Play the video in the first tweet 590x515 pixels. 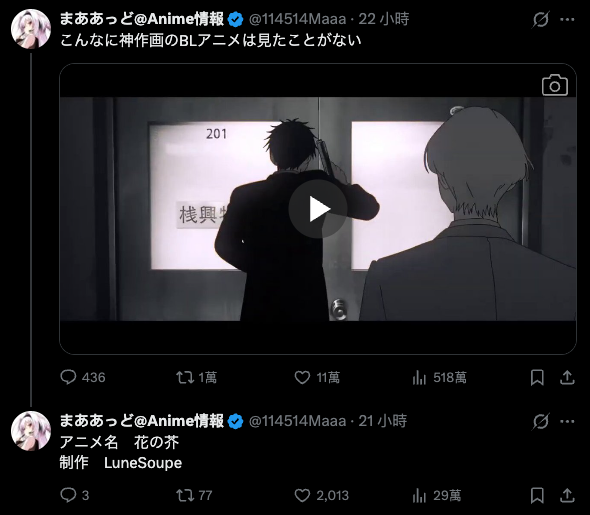click(x=318, y=209)
